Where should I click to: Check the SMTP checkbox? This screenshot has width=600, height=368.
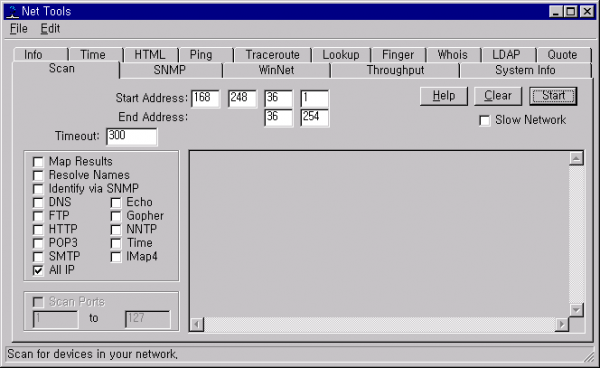pyautogui.click(x=38, y=257)
